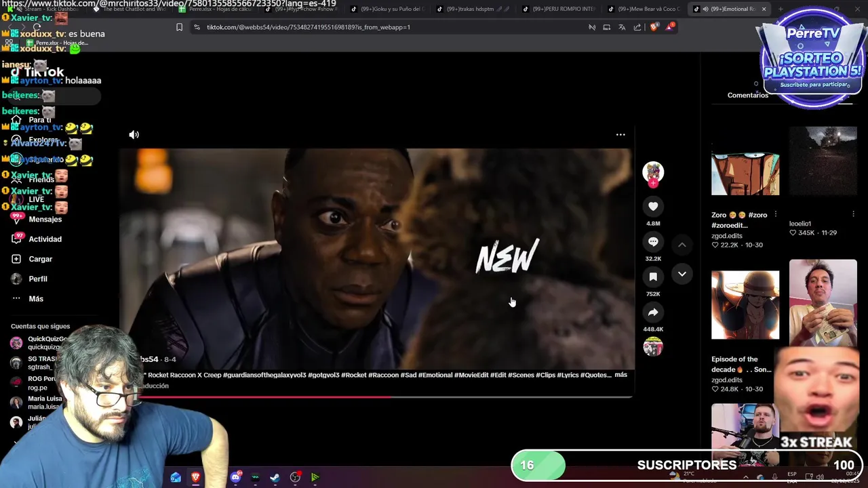Viewport: 868px width, 488px height.
Task: Open comments with the 32.2K icon
Action: 653,242
